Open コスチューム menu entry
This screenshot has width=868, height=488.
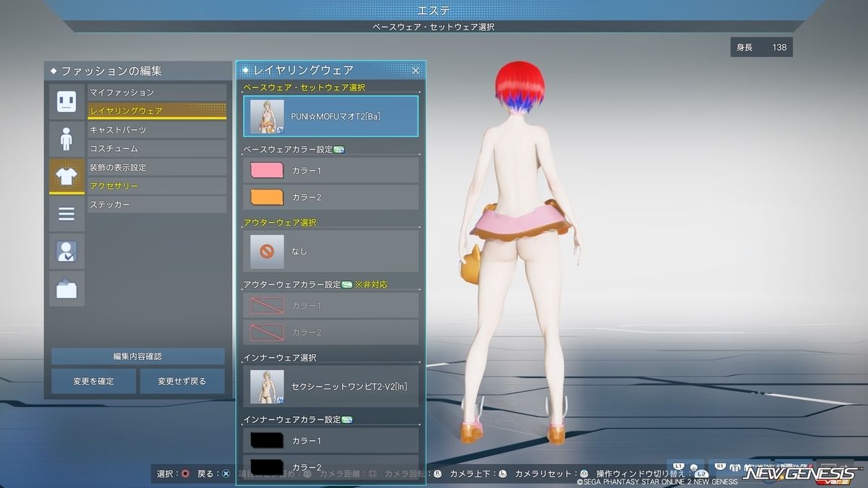point(157,149)
